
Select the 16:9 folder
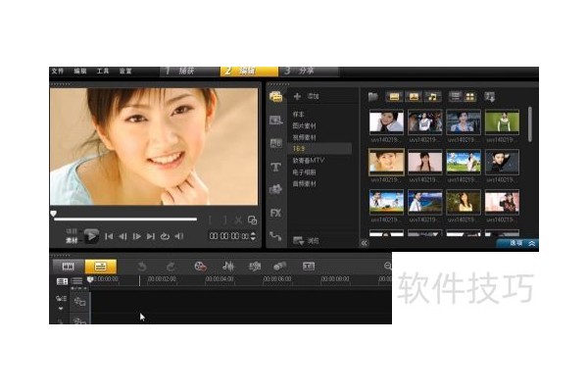[320, 149]
